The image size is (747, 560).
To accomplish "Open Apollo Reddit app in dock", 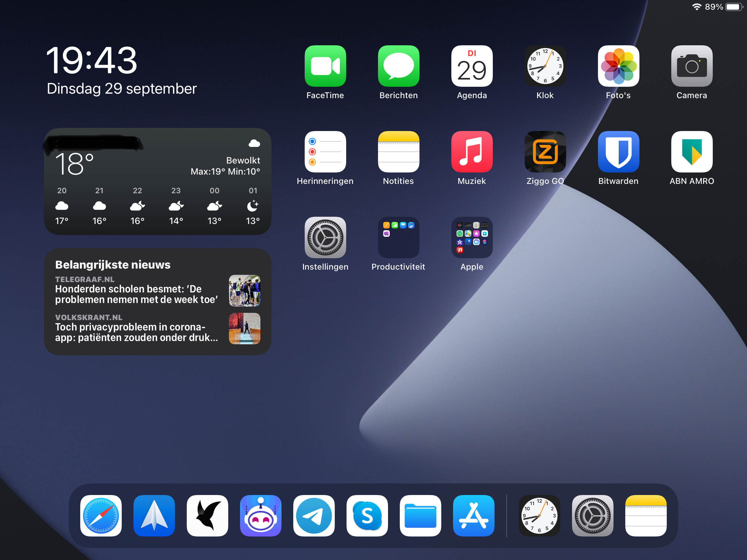I will [261, 515].
